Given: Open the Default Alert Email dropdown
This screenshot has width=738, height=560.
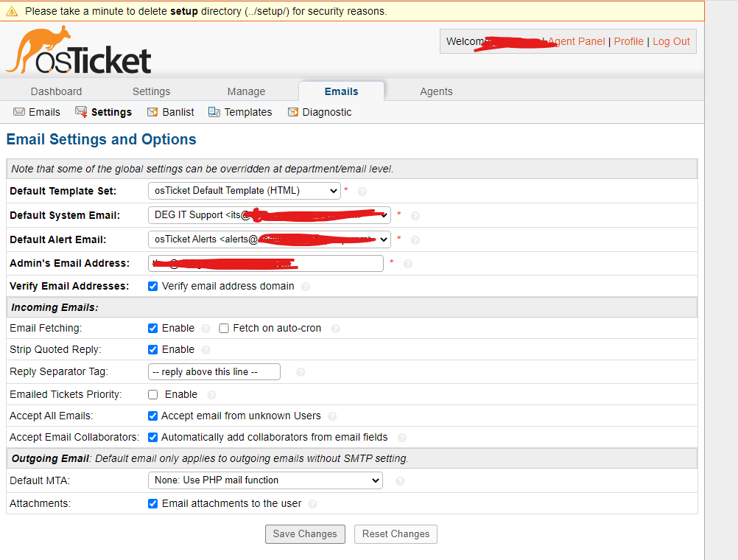Looking at the screenshot, I should click(270, 239).
